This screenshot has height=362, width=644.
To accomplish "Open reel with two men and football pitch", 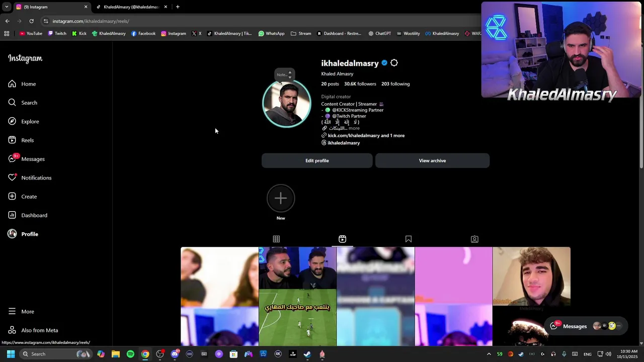I will [298, 296].
